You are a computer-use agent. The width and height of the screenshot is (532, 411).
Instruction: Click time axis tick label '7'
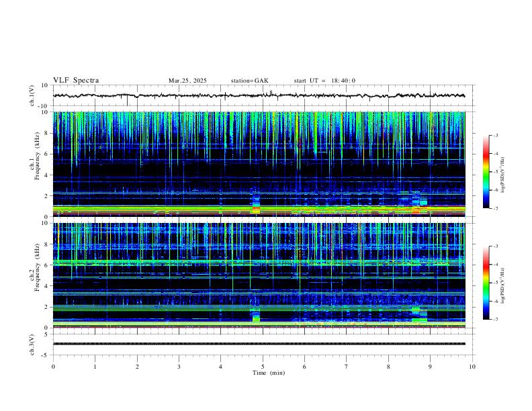click(347, 367)
